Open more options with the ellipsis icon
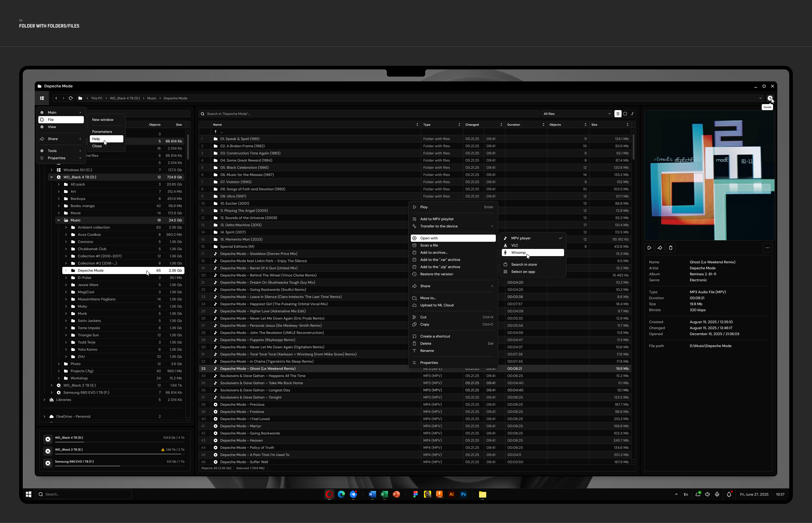Screen dimensions: 812x523 pos(767,248)
